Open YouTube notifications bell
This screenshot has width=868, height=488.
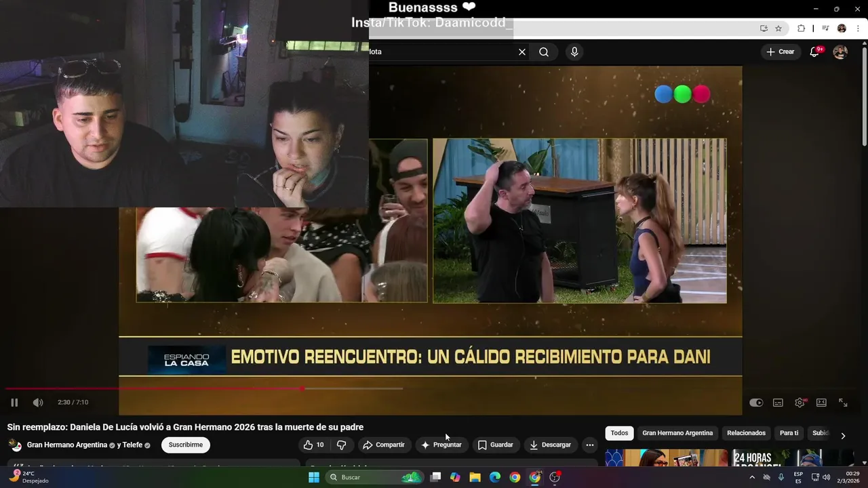point(815,52)
